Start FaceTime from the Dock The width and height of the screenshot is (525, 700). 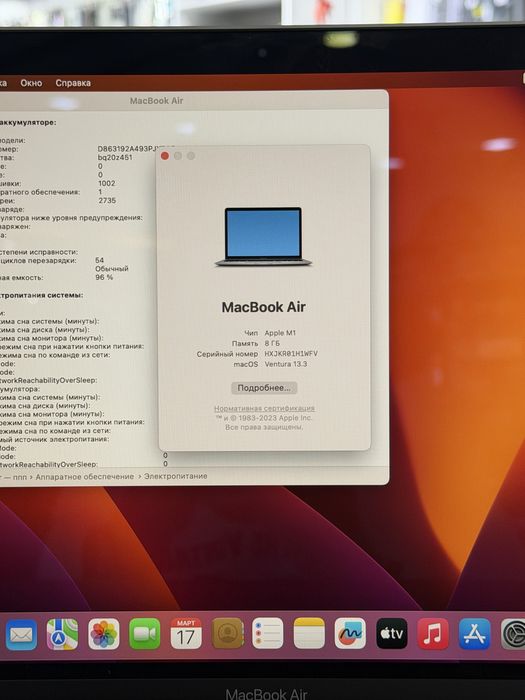tap(145, 634)
